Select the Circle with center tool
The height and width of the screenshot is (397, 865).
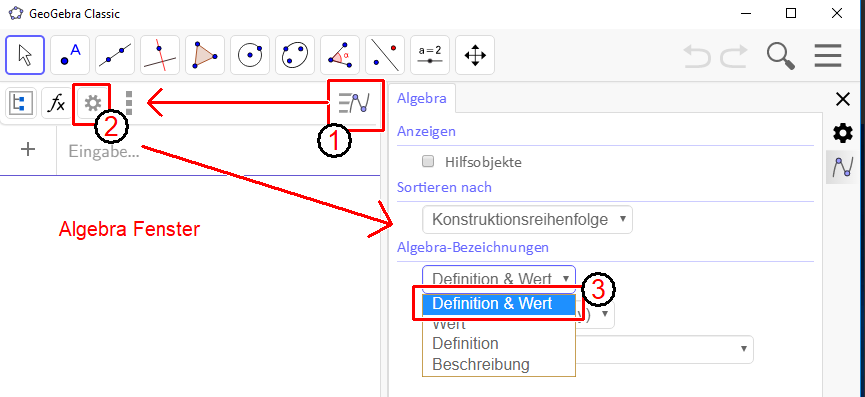pyautogui.click(x=250, y=55)
